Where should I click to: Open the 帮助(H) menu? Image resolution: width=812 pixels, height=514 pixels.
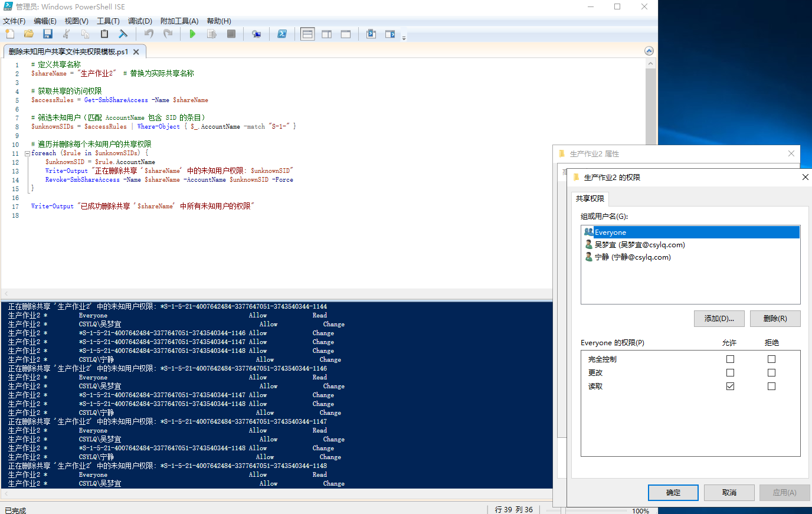[219, 21]
